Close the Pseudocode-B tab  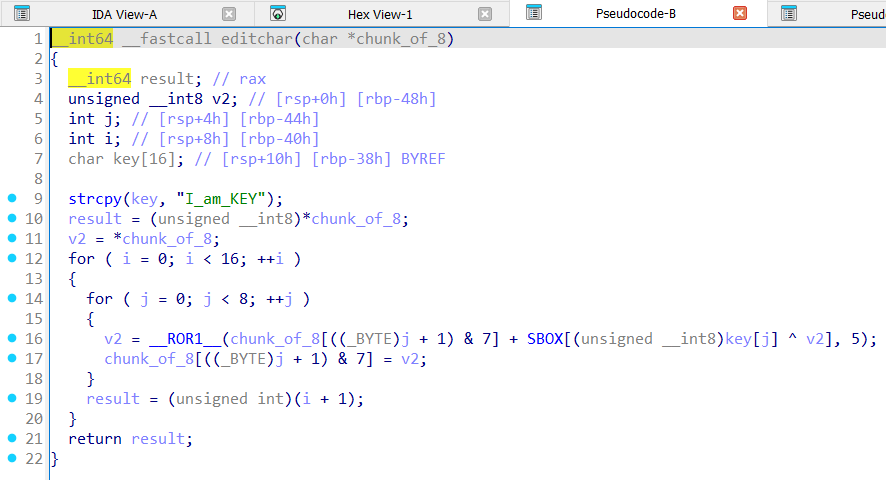click(740, 14)
